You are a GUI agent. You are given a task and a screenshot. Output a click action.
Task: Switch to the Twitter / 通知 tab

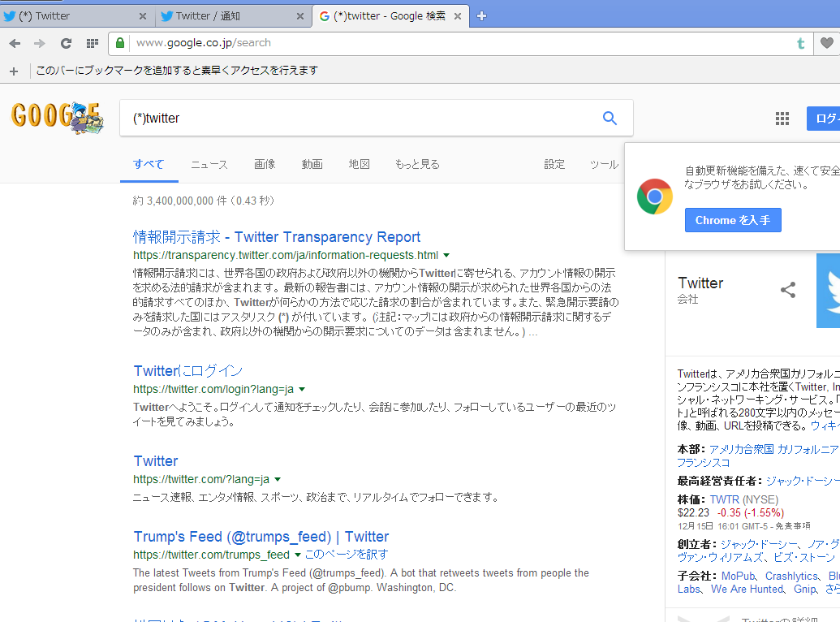click(x=232, y=16)
